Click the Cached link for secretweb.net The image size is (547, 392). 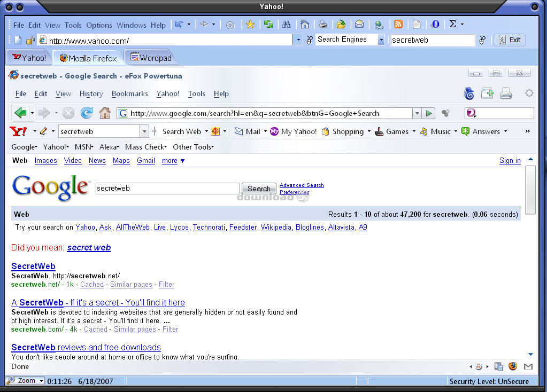92,285
